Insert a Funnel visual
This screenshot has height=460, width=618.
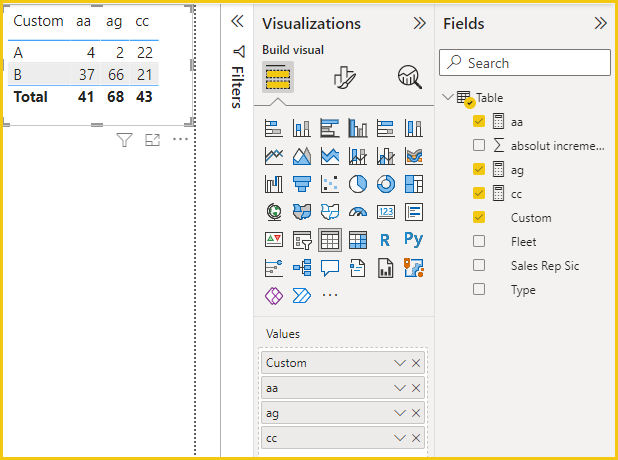pyautogui.click(x=302, y=184)
